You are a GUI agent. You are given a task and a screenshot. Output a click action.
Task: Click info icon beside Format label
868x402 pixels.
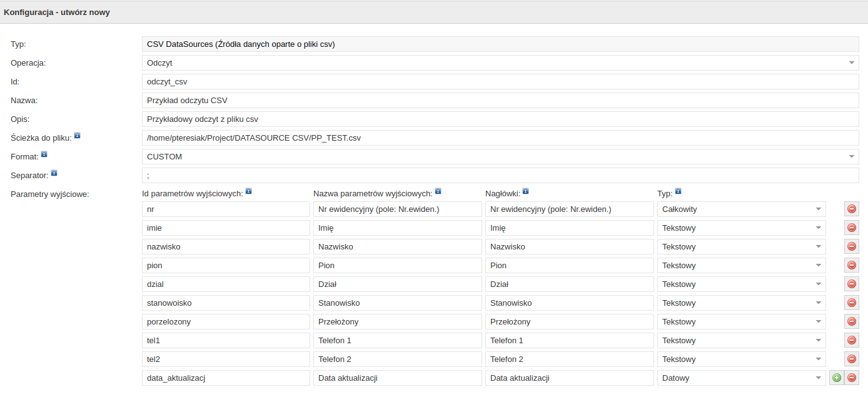44,154
